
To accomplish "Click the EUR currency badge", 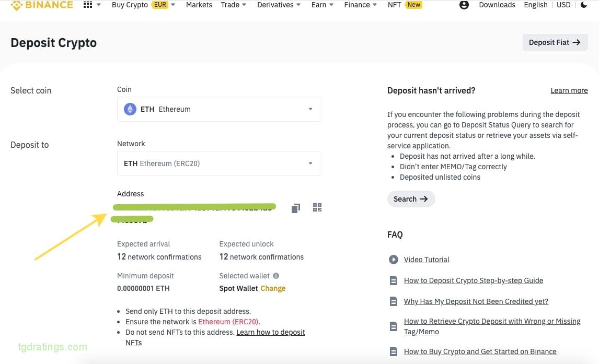I will click(160, 5).
